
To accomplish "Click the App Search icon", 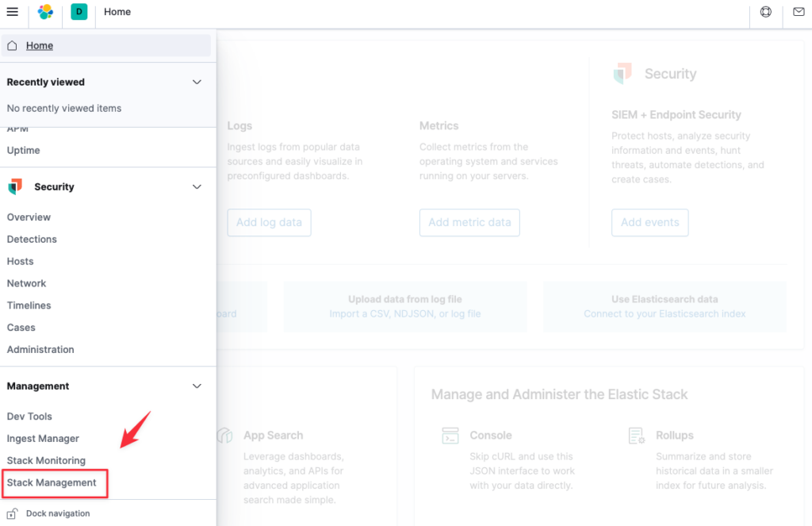I will tap(225, 436).
